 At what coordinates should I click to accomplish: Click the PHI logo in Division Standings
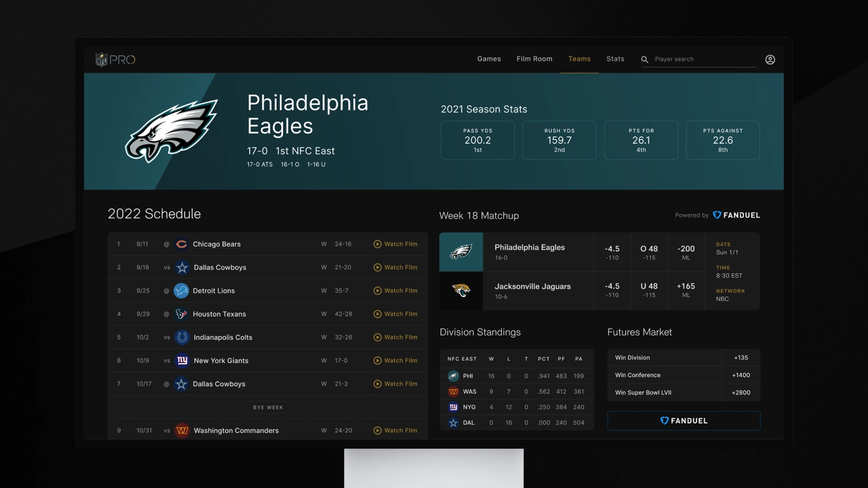point(453,376)
